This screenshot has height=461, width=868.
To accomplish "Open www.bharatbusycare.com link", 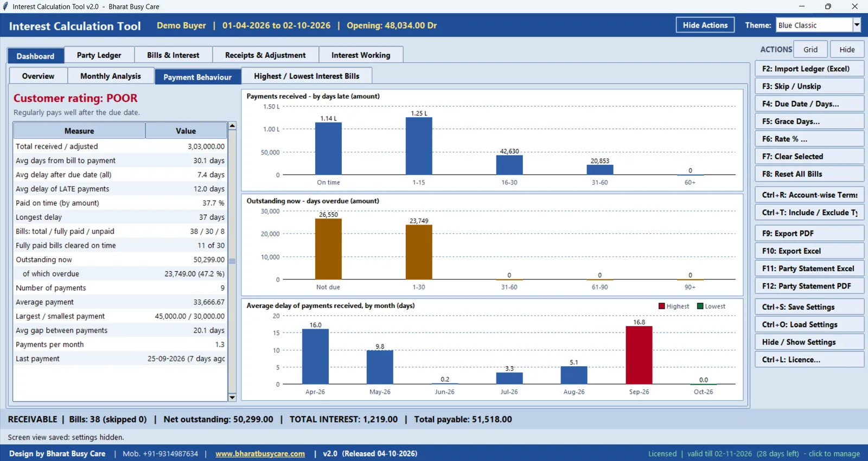I will 260,453.
